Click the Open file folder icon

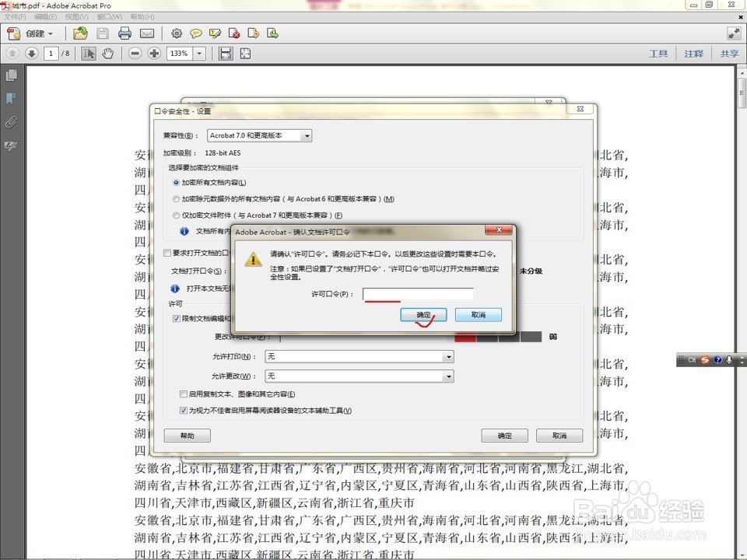(x=80, y=33)
